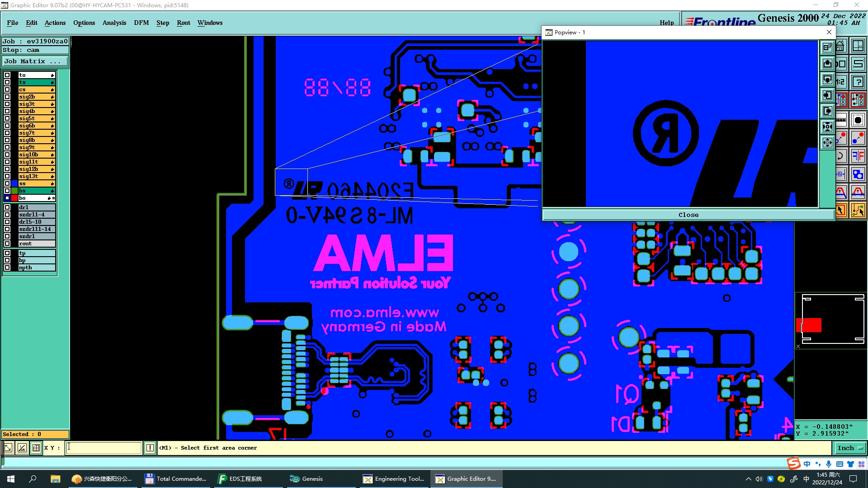Open the Analysis menu
Viewport: 868px width, 488px height.
click(x=114, y=23)
